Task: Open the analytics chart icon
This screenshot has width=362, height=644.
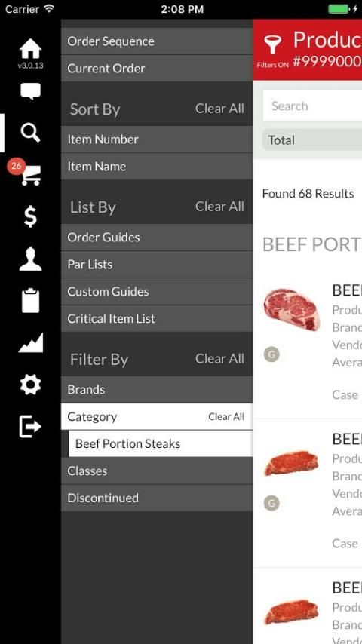Action: (x=30, y=343)
